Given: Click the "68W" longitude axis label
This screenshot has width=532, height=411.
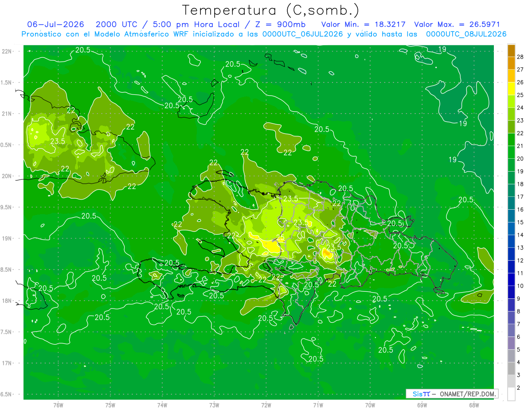Looking at the screenshot, I should click(x=474, y=405).
